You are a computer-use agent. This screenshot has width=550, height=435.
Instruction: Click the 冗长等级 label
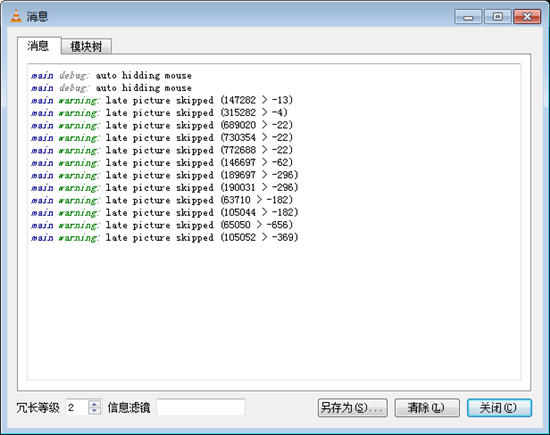pos(38,408)
